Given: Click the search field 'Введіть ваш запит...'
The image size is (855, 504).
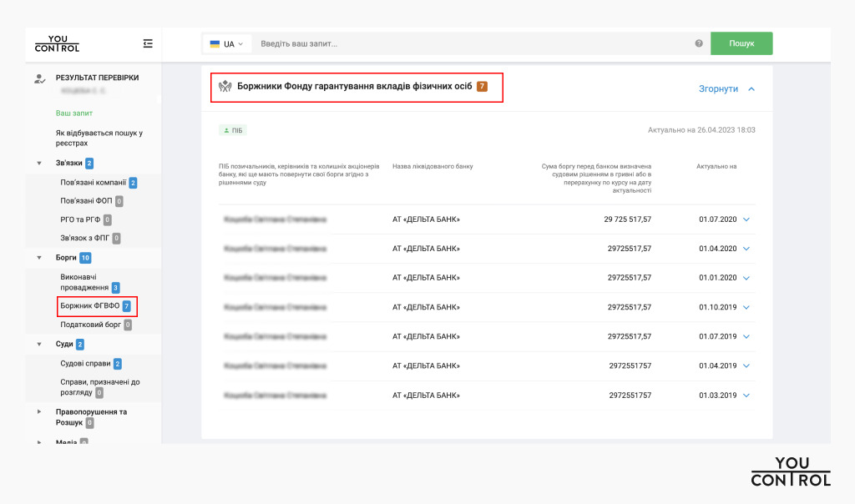Looking at the screenshot, I should click(474, 43).
